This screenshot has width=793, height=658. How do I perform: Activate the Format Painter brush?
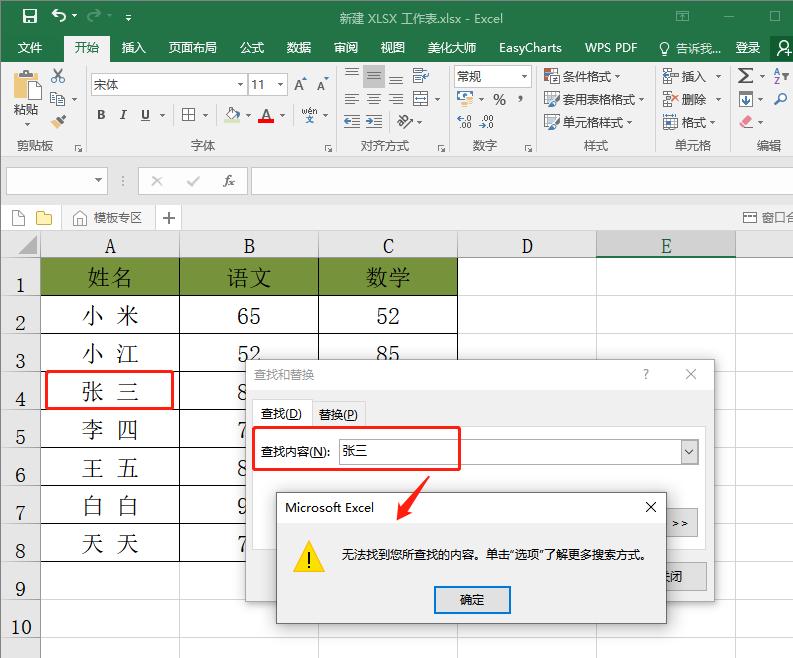pos(58,121)
